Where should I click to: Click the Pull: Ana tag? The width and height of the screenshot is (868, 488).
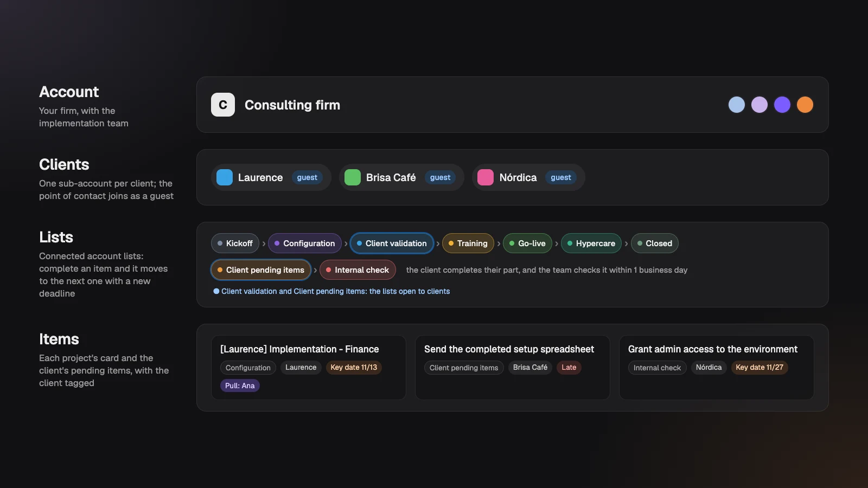point(240,386)
